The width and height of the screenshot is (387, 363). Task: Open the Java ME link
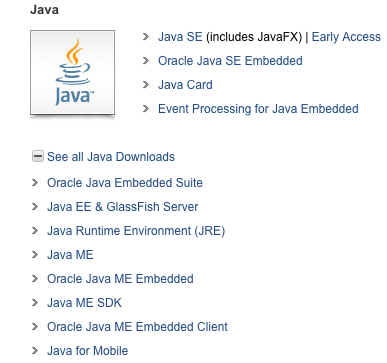coord(70,255)
